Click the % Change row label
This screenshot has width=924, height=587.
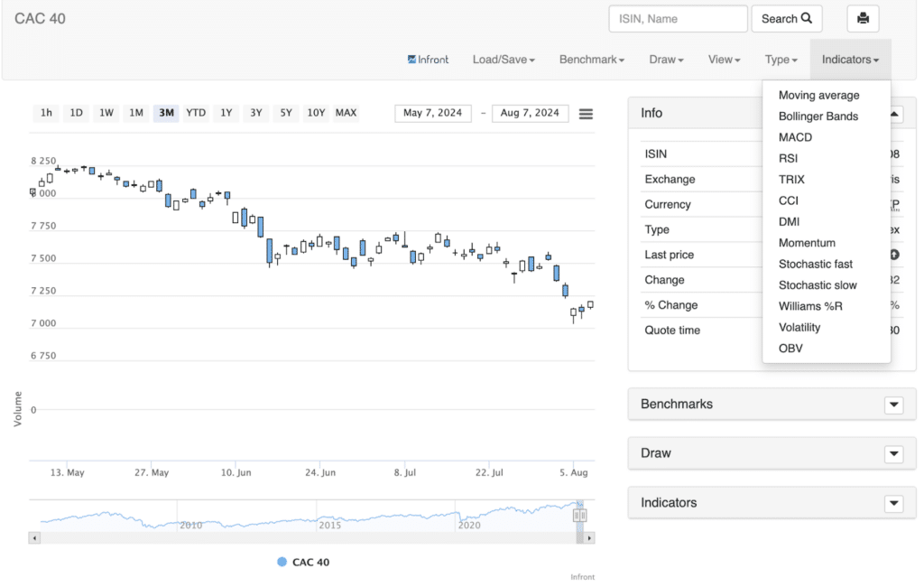[670, 305]
